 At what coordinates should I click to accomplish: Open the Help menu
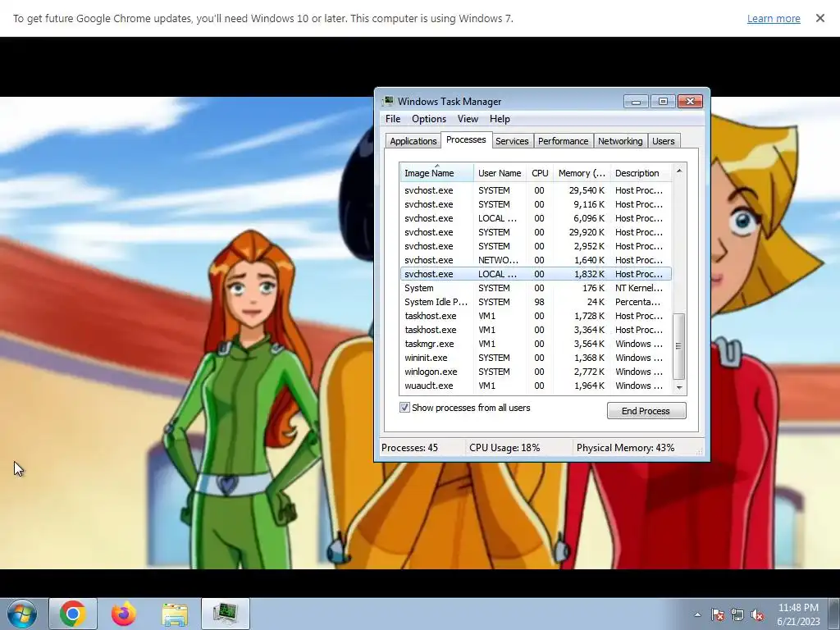[500, 119]
